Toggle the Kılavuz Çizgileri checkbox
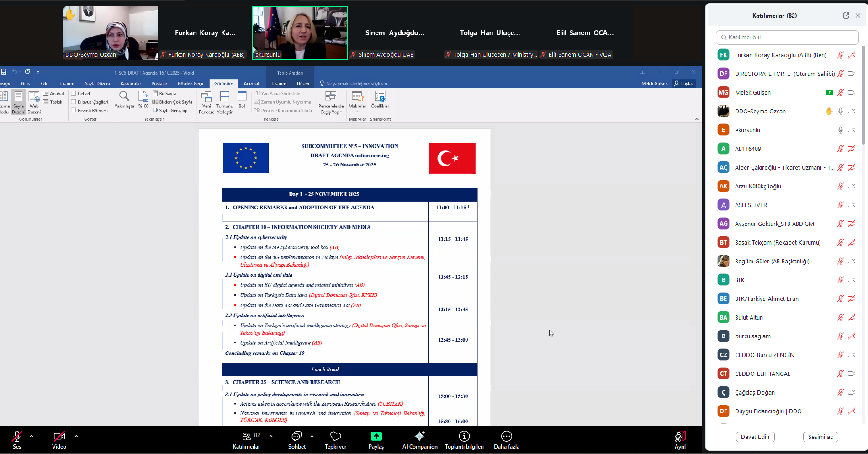868x454 pixels. 74,102
